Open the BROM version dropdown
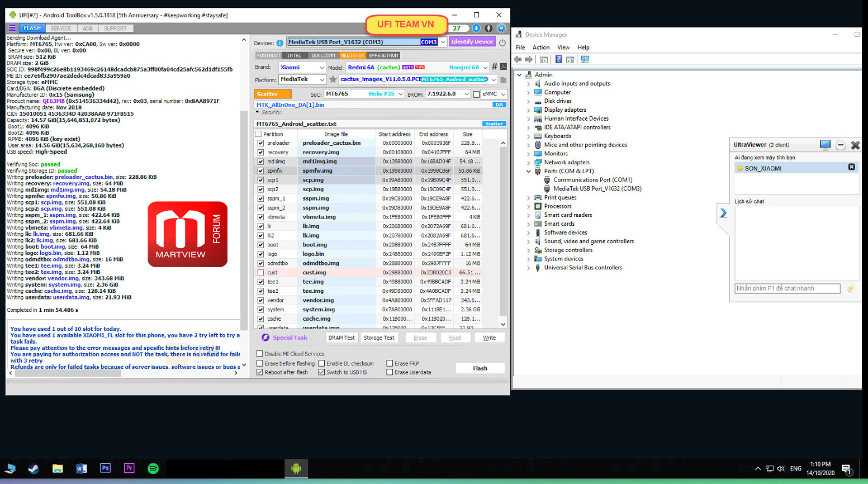868x484 pixels. (x=466, y=94)
